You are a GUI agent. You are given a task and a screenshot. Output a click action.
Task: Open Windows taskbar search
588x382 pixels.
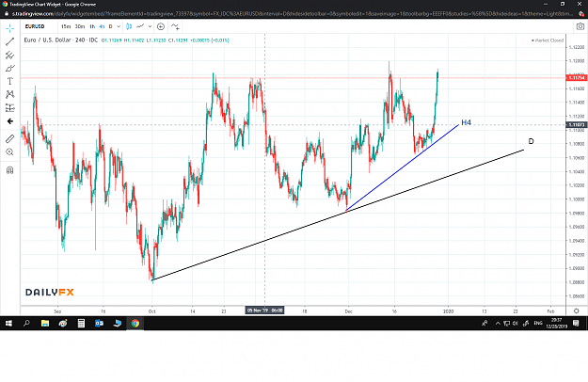[26, 323]
